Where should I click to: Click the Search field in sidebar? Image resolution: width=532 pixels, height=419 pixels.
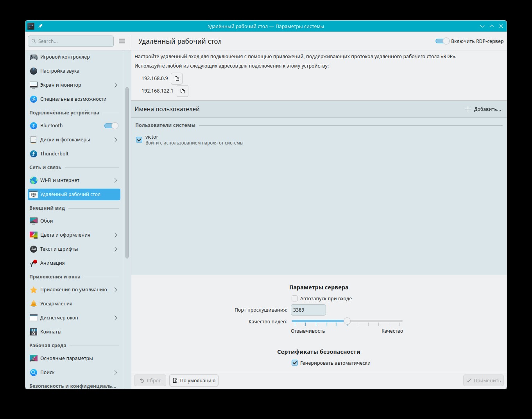click(71, 41)
